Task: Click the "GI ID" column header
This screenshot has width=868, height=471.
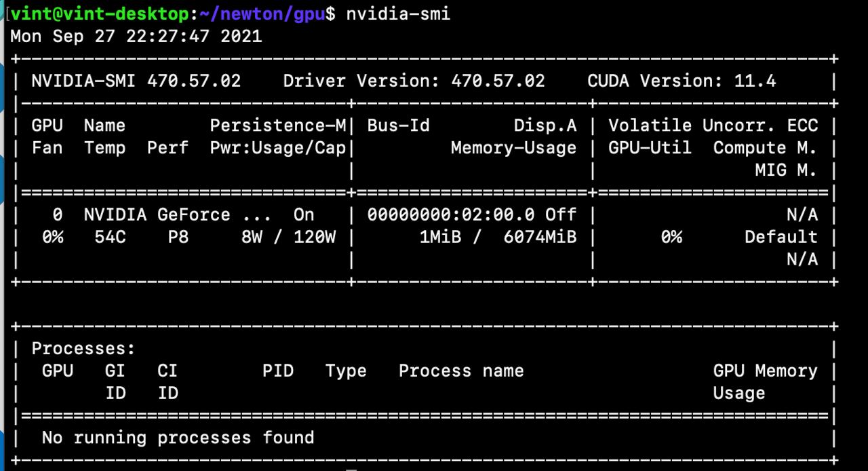Action: coord(115,382)
